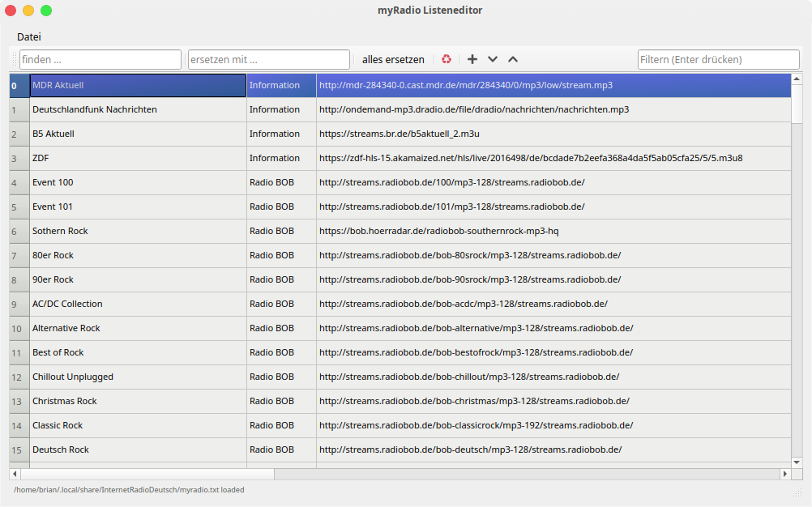
Task: Click horizontal scrollbar right arrow
Action: coord(785,473)
